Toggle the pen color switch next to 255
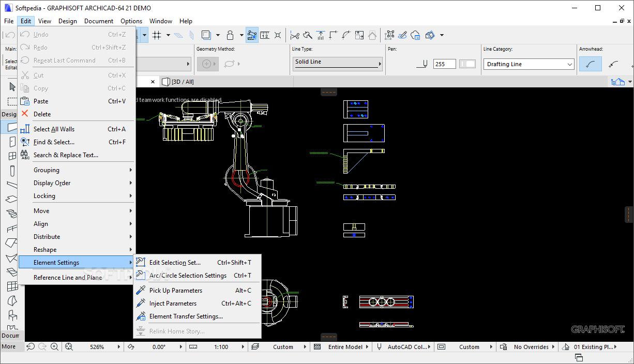 click(467, 64)
